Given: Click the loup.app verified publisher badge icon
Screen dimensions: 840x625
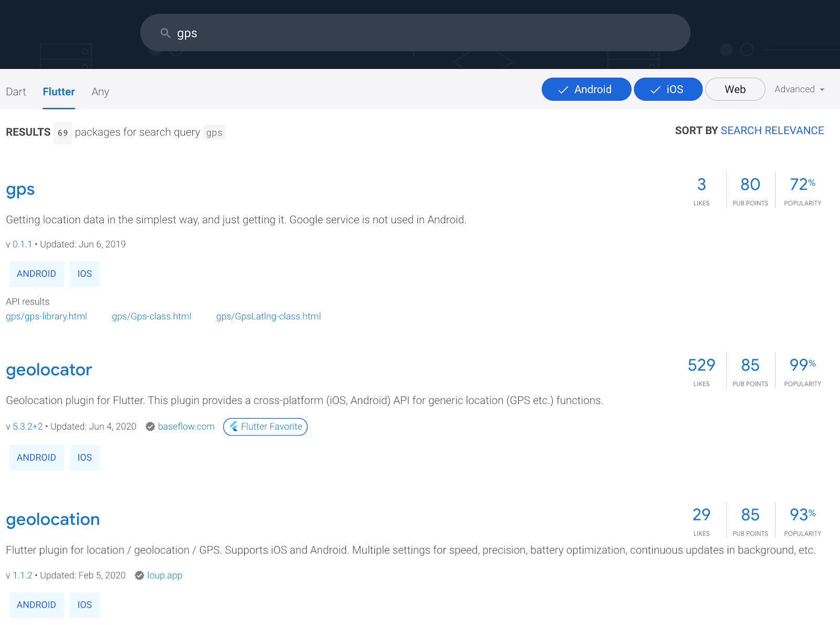Looking at the screenshot, I should pyautogui.click(x=139, y=576).
